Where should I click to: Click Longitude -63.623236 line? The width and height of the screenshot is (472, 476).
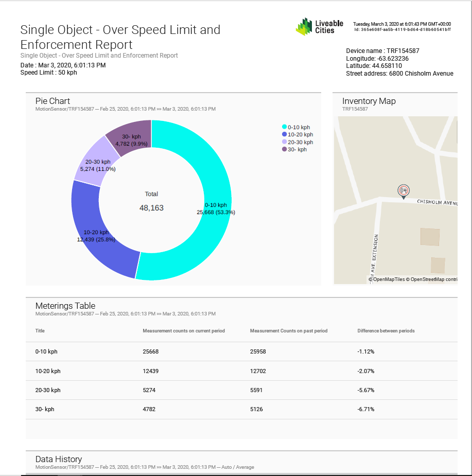(377, 59)
